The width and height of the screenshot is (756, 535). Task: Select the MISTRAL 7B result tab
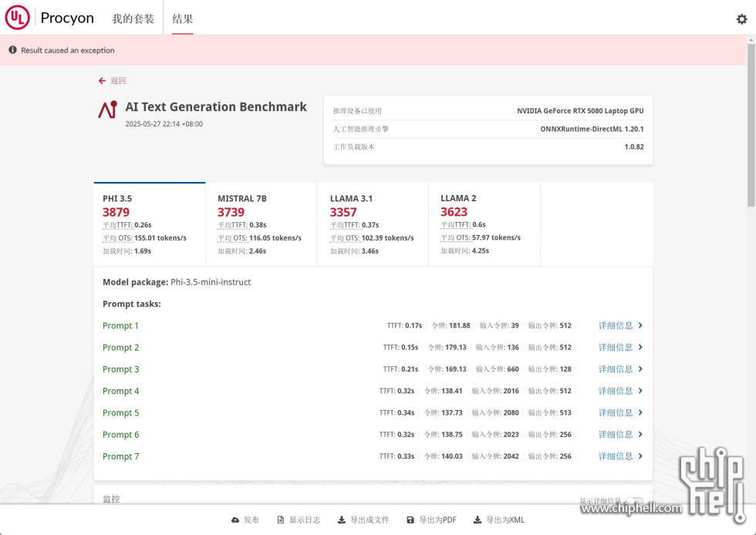[x=262, y=224]
